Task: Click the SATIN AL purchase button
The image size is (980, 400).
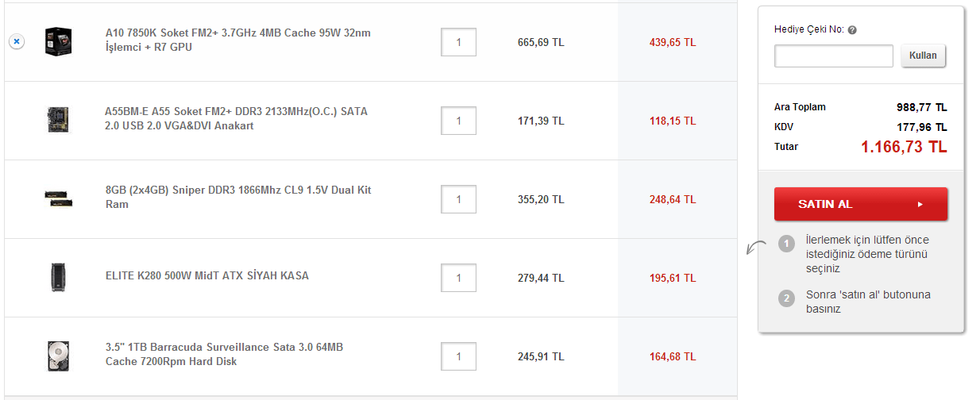Action: click(x=860, y=204)
